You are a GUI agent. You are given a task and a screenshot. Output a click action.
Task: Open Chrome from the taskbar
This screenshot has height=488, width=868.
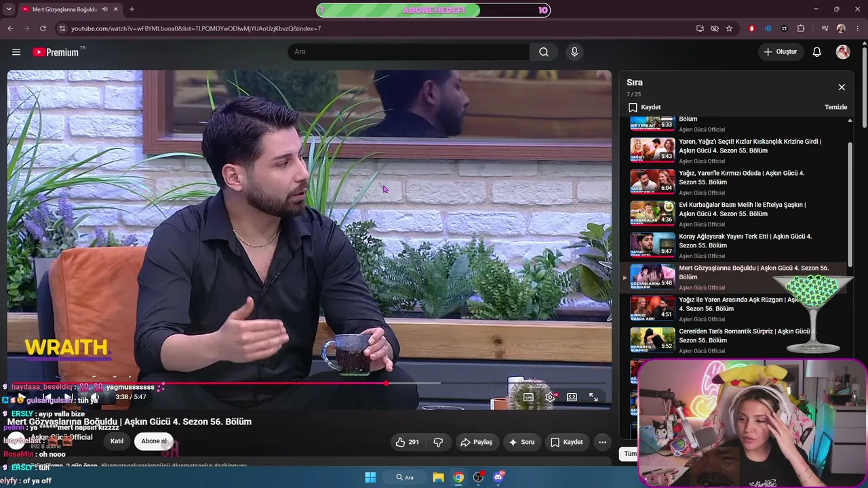[458, 477]
